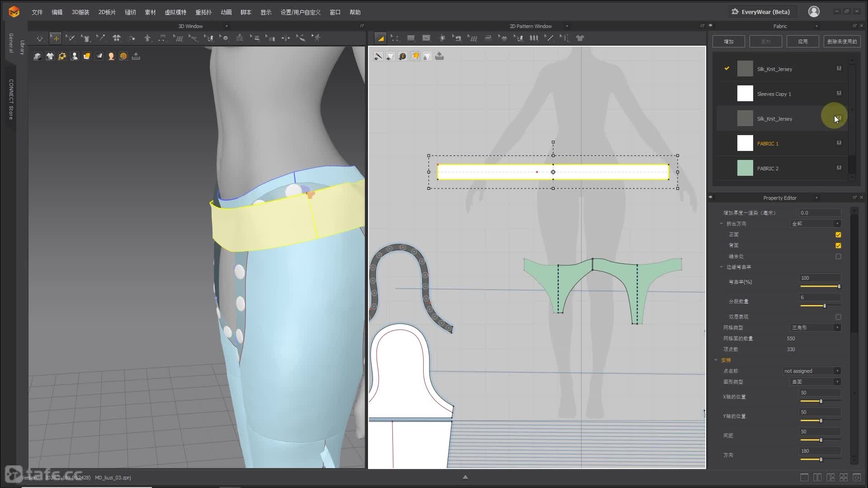
Task: Open the 虚拟模特 menu
Action: (175, 12)
